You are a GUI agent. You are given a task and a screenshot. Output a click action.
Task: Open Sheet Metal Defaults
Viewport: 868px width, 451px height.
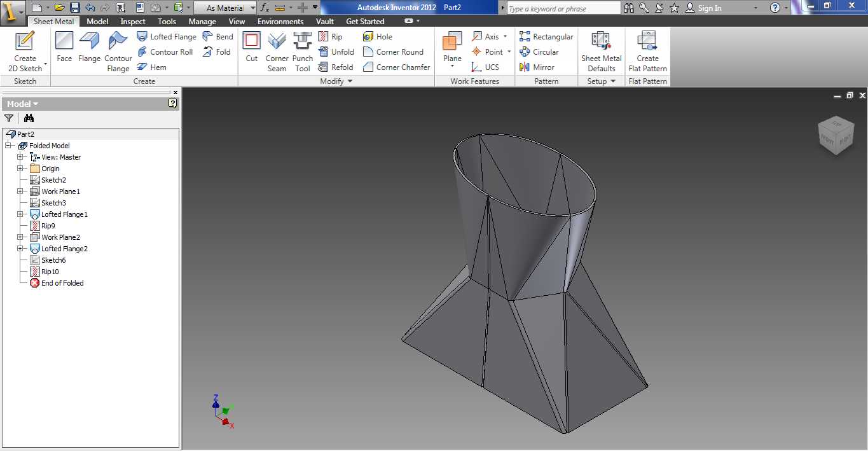click(602, 51)
